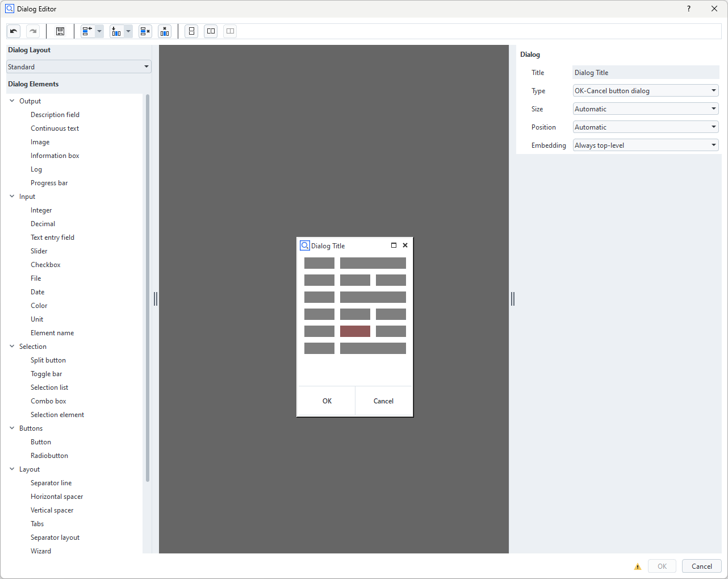This screenshot has width=728, height=579.
Task: Open the Type dropdown for the dialog
Action: pyautogui.click(x=646, y=91)
